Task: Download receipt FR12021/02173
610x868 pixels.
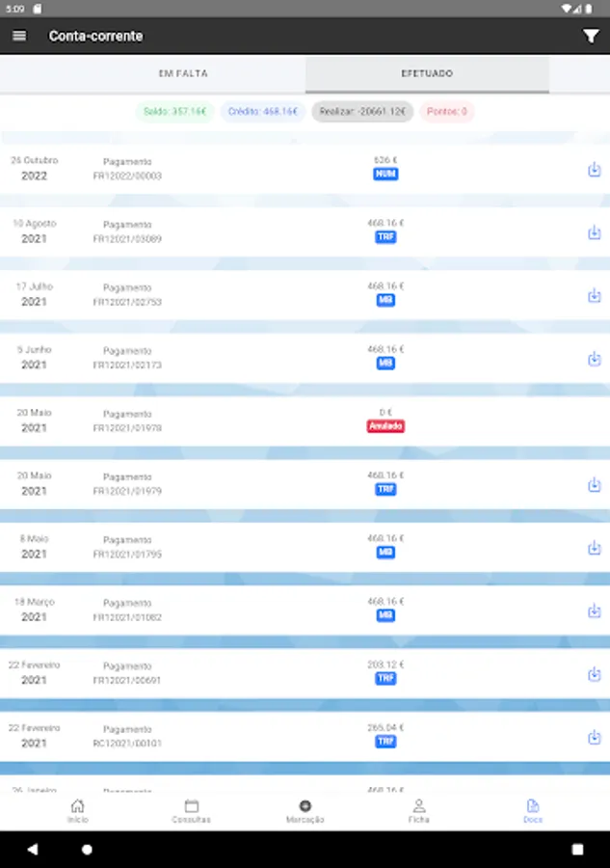Action: 594,359
